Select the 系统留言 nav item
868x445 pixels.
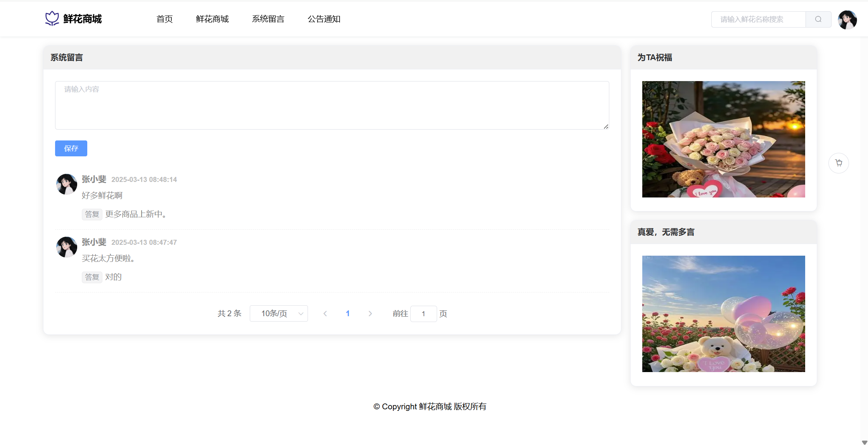(268, 19)
